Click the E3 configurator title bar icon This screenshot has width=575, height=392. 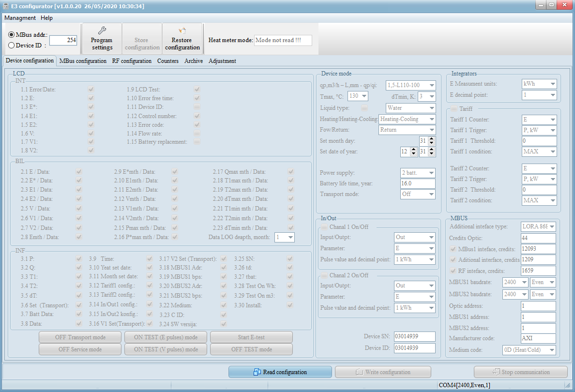click(6, 6)
